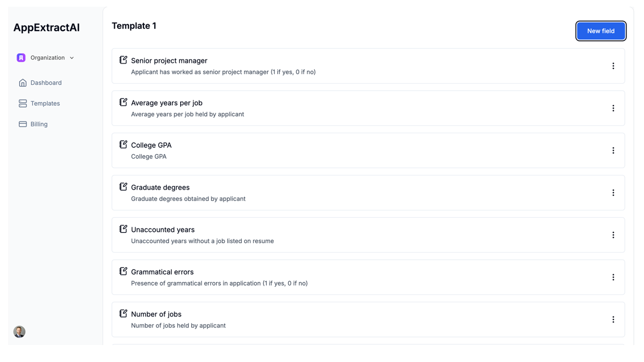The height and width of the screenshot is (362, 644).
Task: Click the New field button
Action: tap(601, 31)
